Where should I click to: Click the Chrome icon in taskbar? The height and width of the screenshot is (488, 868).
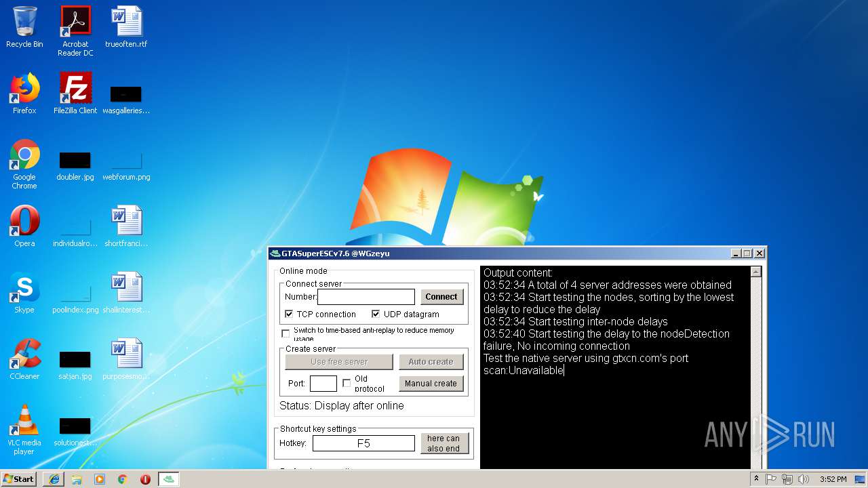pos(123,479)
